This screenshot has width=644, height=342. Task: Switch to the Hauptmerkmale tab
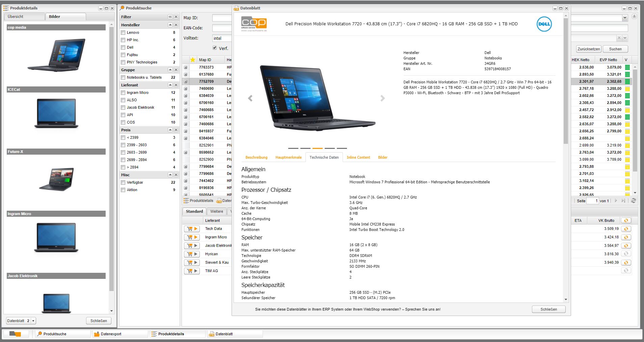(288, 157)
